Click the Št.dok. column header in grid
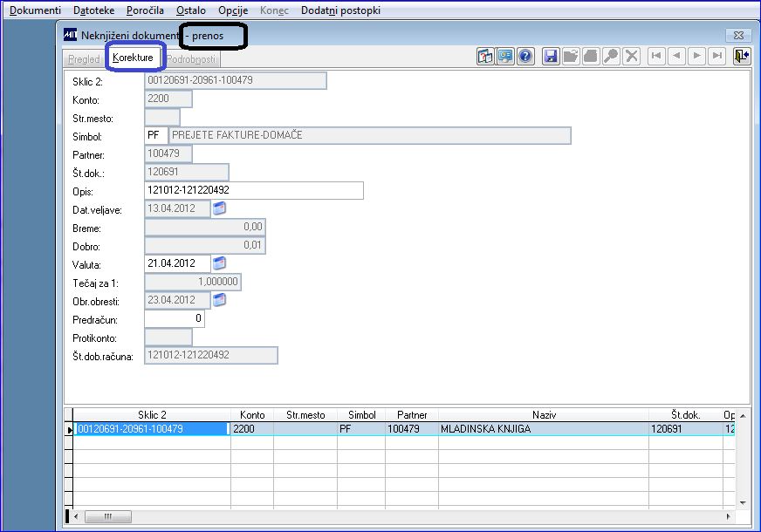761x532 pixels. (686, 414)
